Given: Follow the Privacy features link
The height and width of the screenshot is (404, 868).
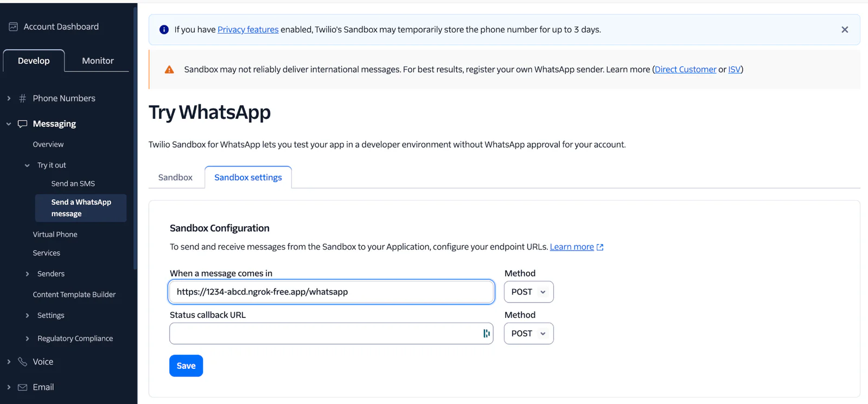Looking at the screenshot, I should 248,30.
